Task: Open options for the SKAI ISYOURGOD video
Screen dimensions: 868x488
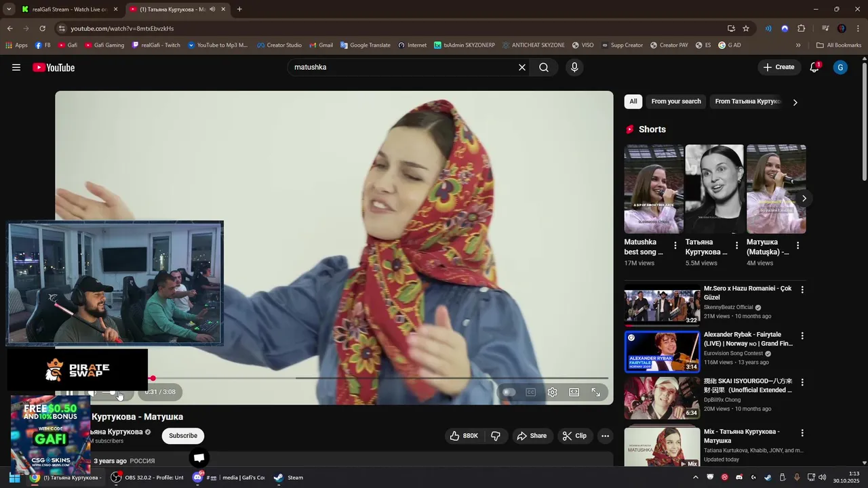Action: (x=802, y=382)
